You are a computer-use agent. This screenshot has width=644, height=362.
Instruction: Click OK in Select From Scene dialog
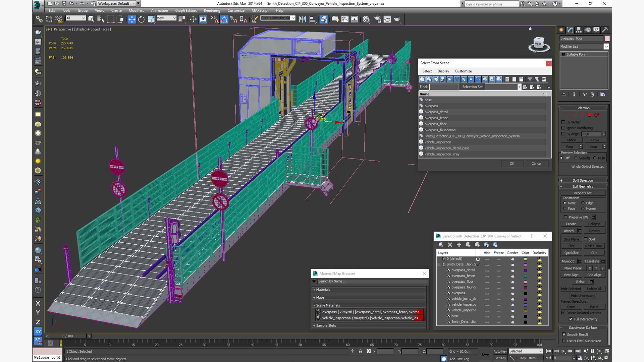[x=512, y=164]
